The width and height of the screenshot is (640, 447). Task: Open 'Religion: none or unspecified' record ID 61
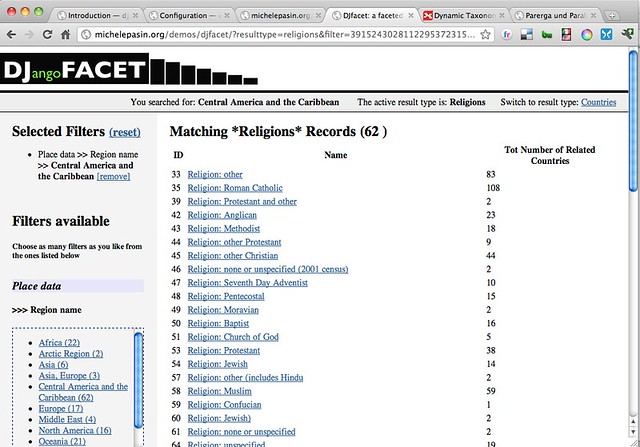click(x=241, y=432)
